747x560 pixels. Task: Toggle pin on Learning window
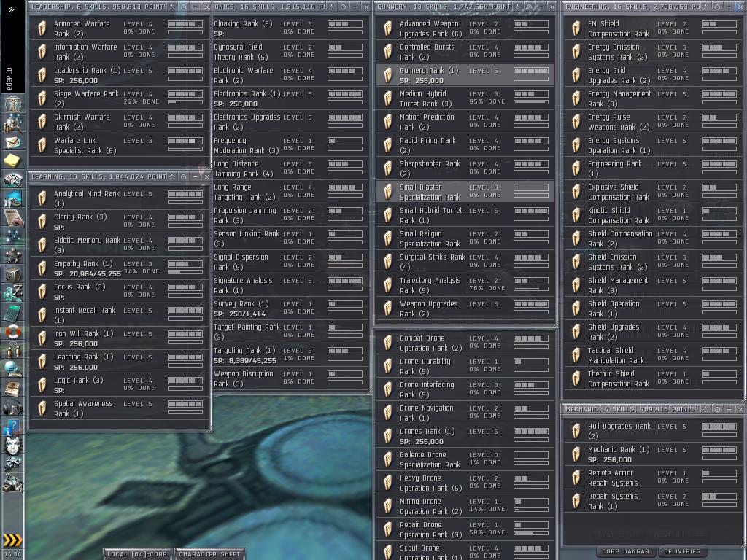[182, 176]
